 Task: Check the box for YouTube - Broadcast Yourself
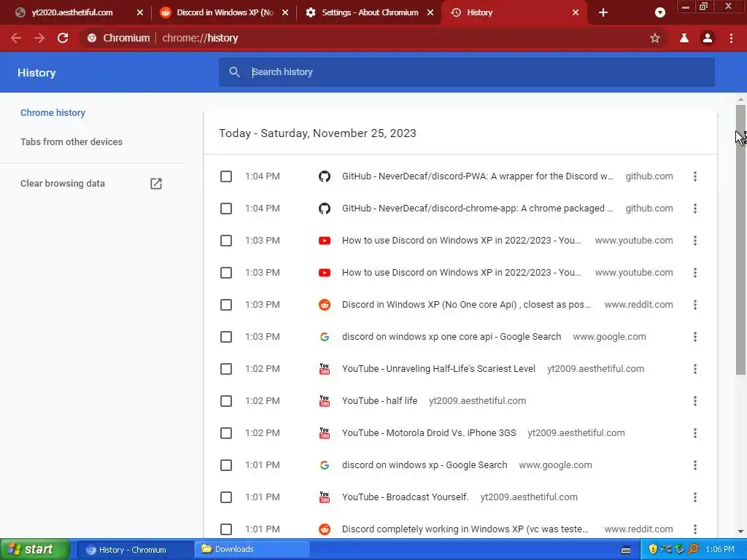226,497
